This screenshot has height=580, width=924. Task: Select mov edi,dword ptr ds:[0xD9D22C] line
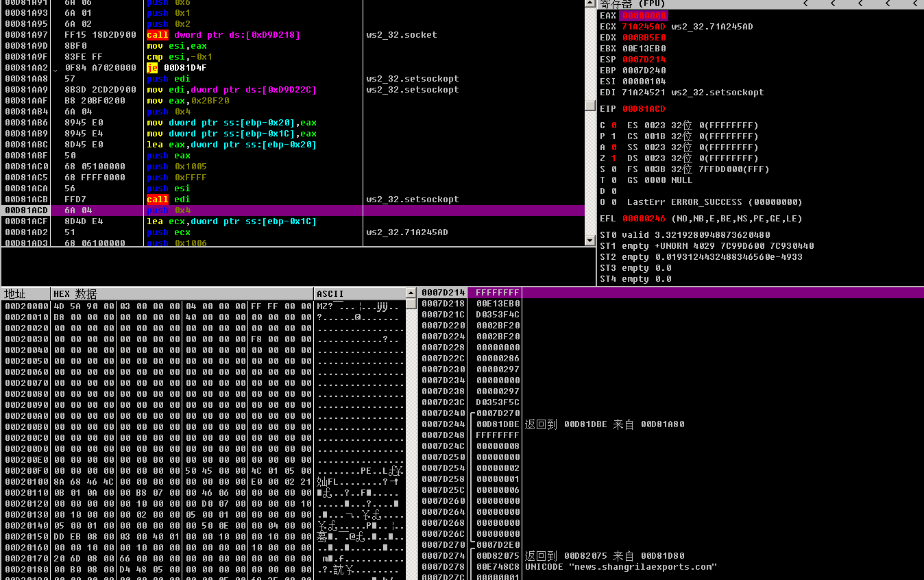232,90
